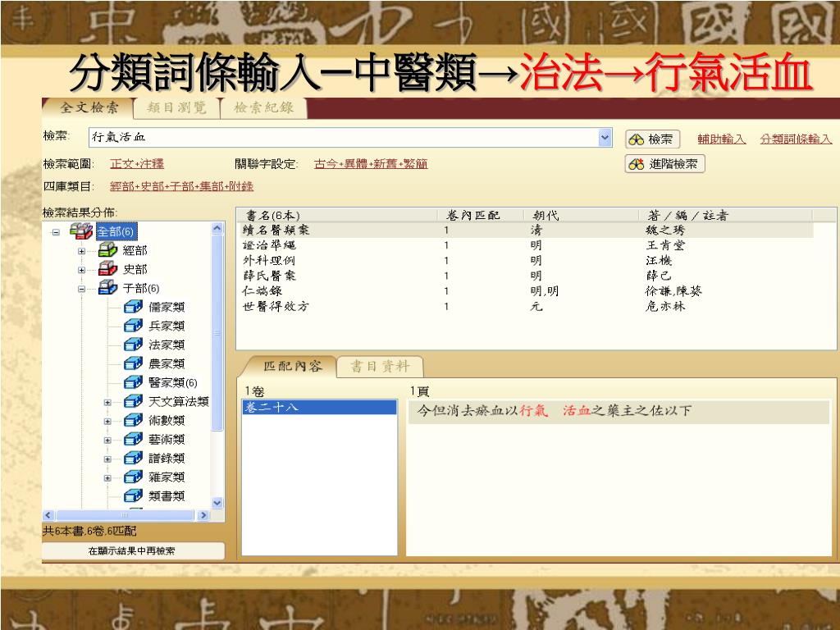Click the red 史部 book icon
This screenshot has width=840, height=630.
(x=107, y=269)
